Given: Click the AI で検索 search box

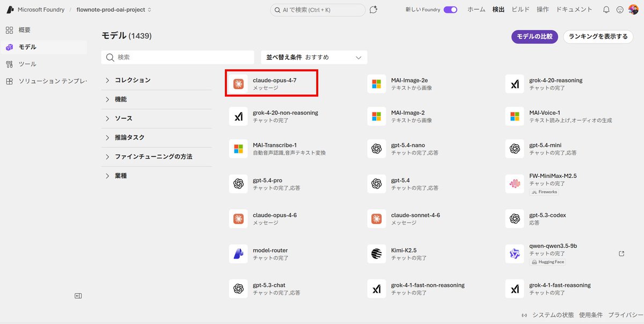Looking at the screenshot, I should pyautogui.click(x=318, y=10).
